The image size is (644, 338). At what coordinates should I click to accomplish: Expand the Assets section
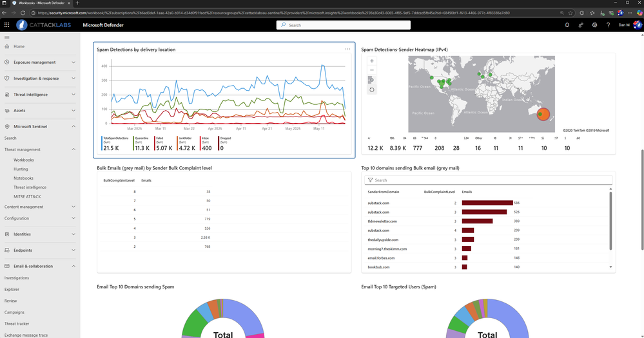(40, 110)
